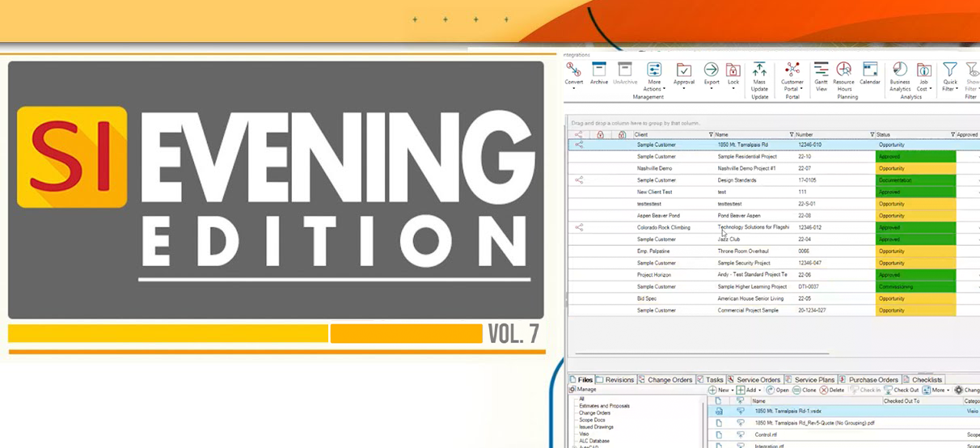Click the Commissioning status cell
Viewport: 980px width, 448px height.
915,286
